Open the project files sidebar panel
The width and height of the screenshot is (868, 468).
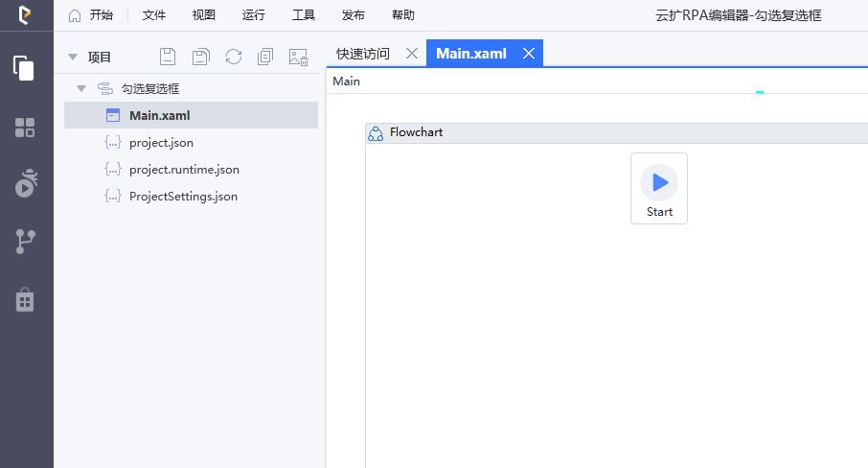tap(25, 68)
